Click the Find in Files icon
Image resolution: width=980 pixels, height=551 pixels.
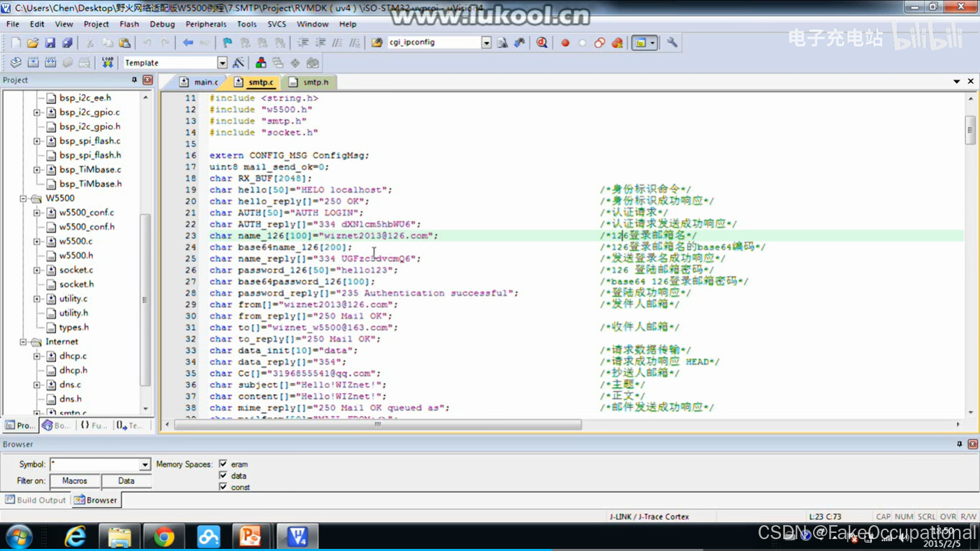(x=376, y=43)
